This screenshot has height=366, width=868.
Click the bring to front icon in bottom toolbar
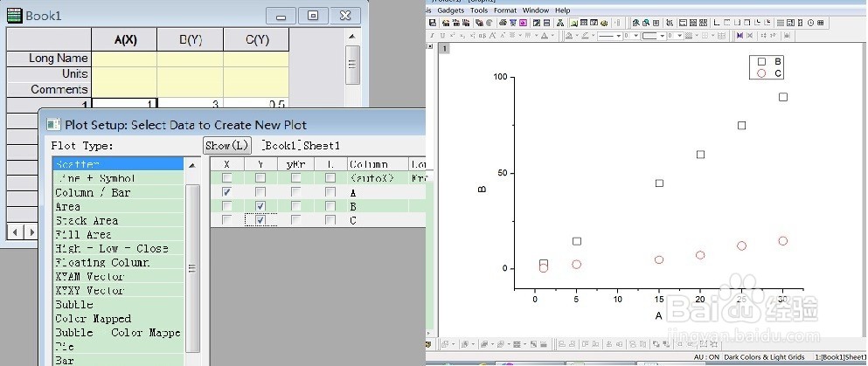coord(656,344)
